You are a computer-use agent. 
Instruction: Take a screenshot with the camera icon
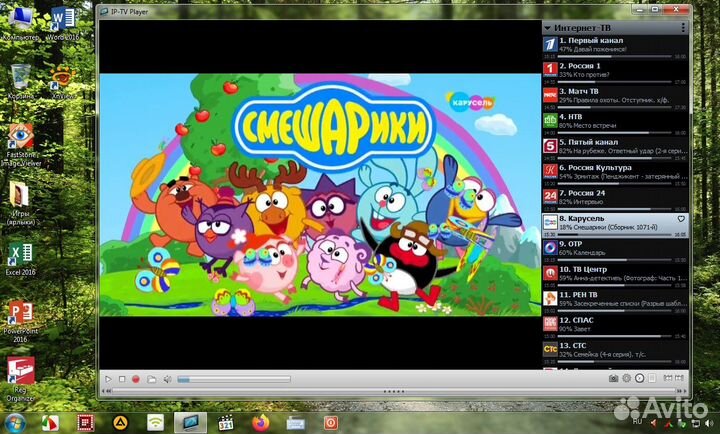click(613, 378)
